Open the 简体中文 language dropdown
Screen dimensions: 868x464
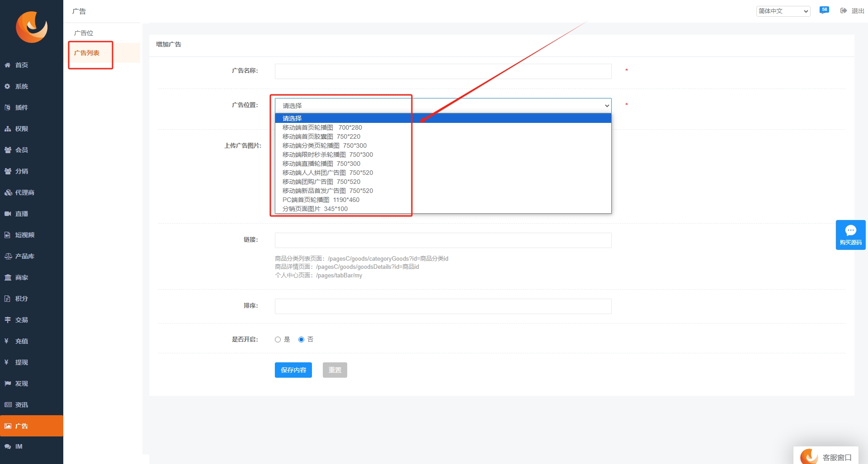[x=783, y=11]
